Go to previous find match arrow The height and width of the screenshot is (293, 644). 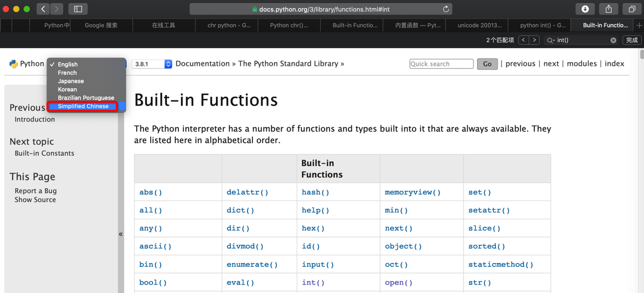tap(524, 40)
